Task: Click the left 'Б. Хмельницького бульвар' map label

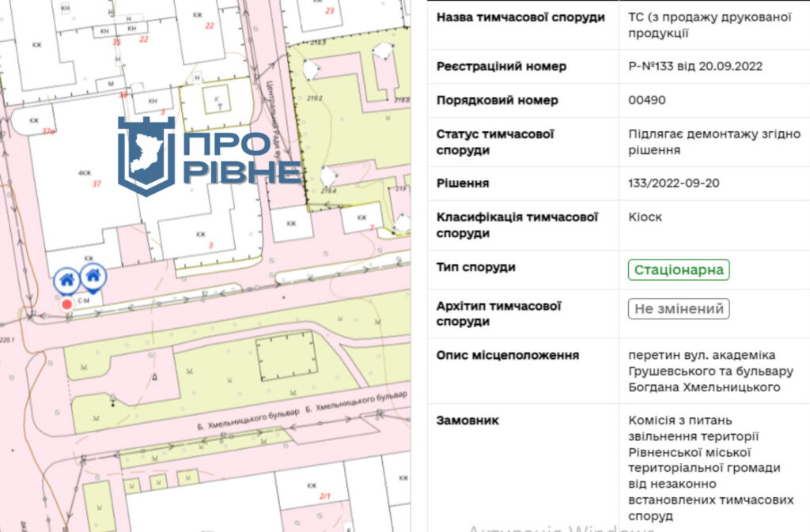Action: 248,420
